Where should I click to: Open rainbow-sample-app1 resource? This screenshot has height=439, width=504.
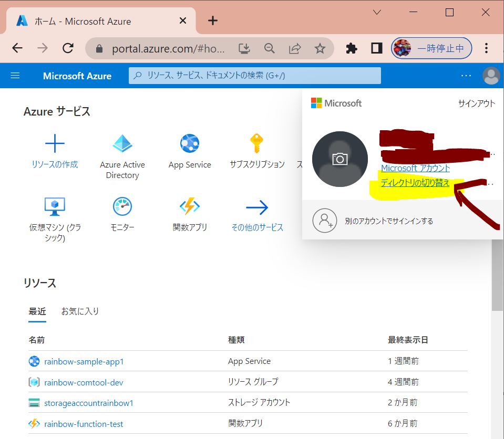(84, 361)
